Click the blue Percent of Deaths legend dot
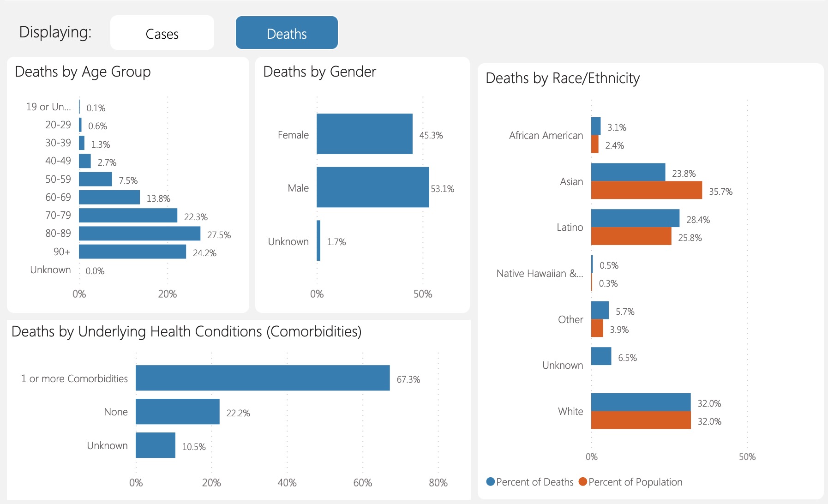Screen dimensions: 828x504 [x=491, y=482]
